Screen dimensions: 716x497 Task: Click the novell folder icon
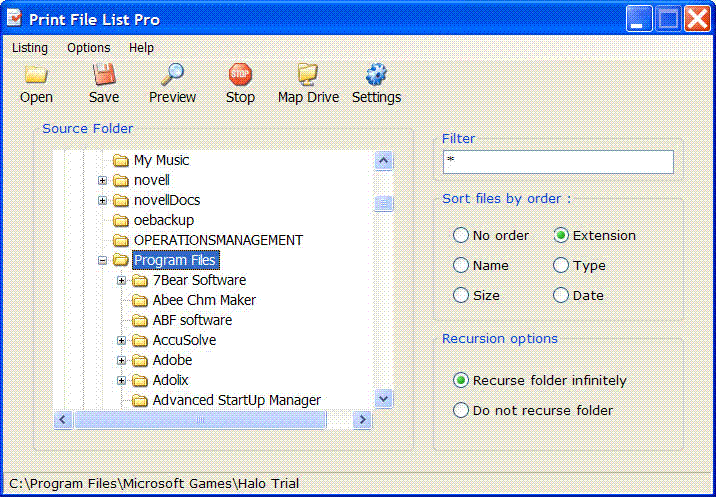121,180
